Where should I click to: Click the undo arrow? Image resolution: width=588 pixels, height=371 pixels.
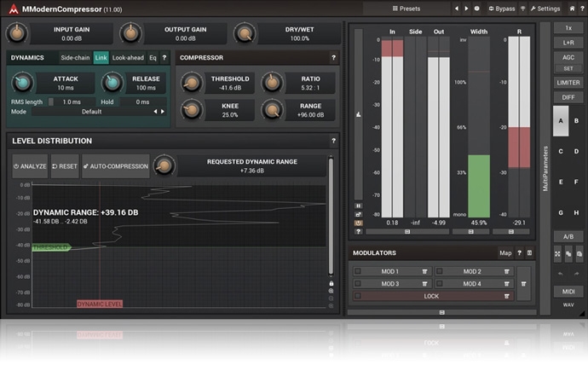[x=560, y=274]
